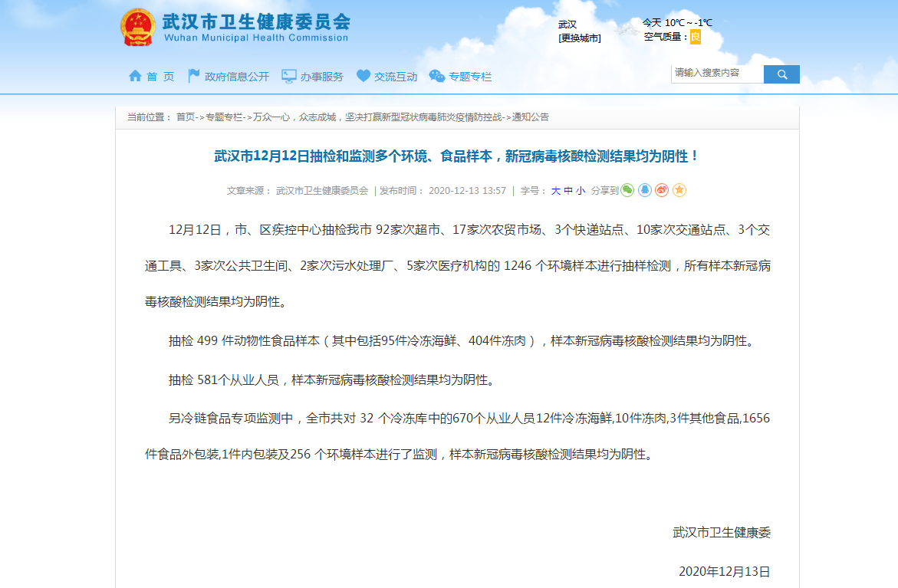The image size is (898, 588).
Task: Click the national emblem logo
Action: click(138, 28)
